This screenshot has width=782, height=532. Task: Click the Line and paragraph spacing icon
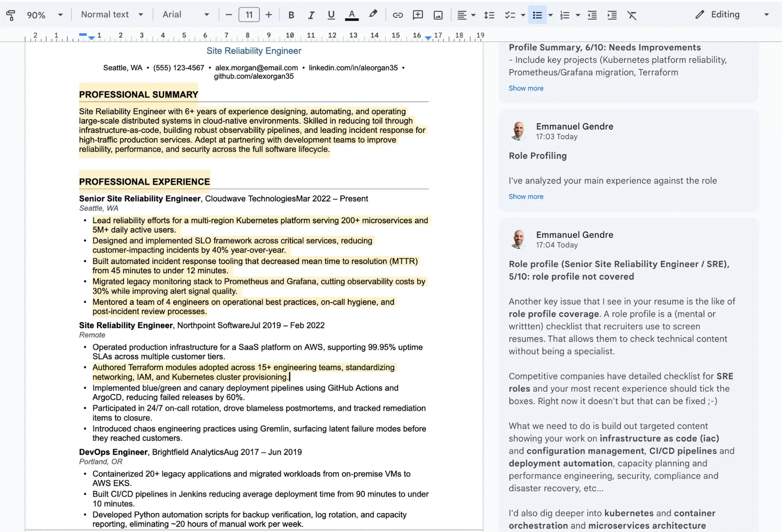click(489, 15)
